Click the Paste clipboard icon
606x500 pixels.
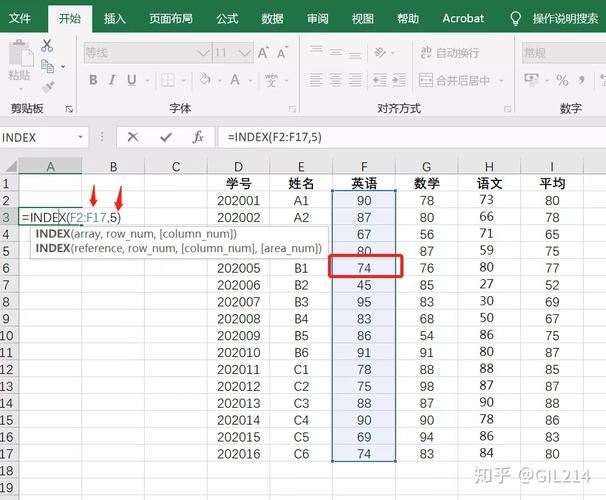click(x=20, y=54)
